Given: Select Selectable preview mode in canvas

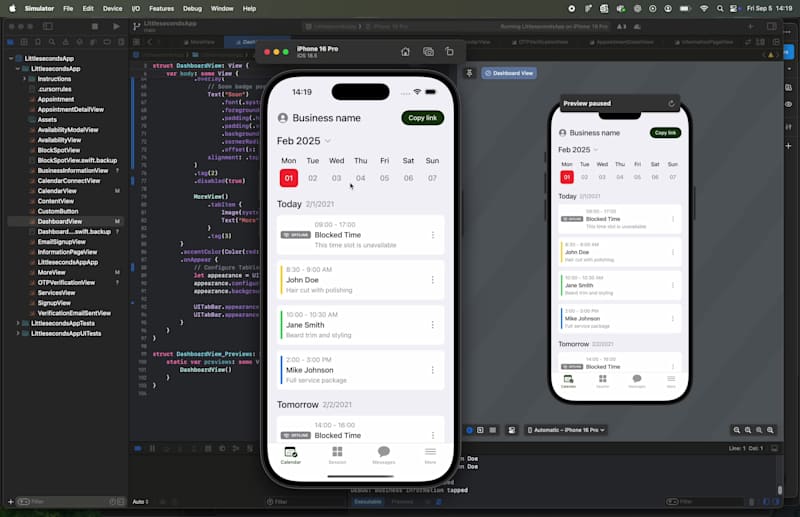Looking at the screenshot, I should (x=481, y=430).
